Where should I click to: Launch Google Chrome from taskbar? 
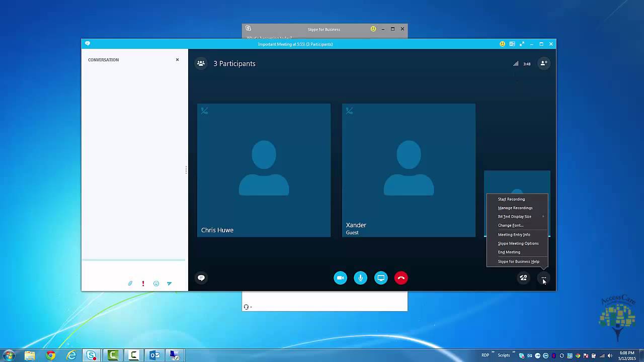tap(50, 355)
